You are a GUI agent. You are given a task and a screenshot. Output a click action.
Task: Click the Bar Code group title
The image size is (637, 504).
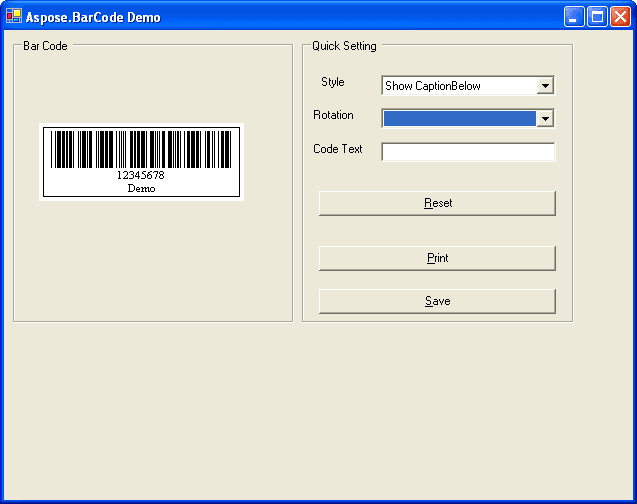(x=45, y=46)
